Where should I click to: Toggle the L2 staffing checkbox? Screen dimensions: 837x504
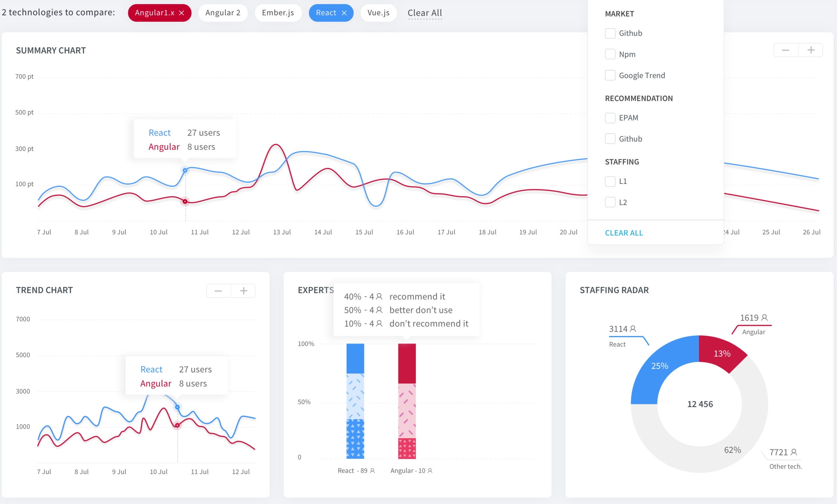tap(610, 202)
